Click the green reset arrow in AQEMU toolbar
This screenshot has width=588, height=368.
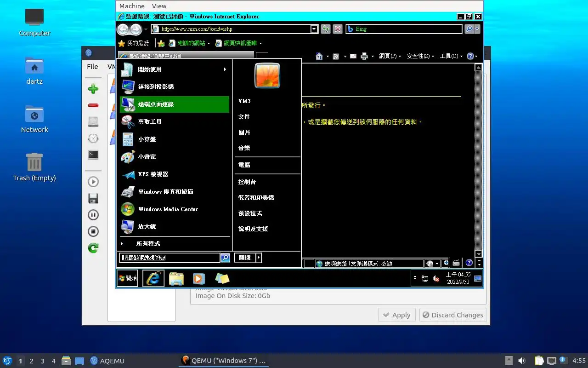click(93, 248)
